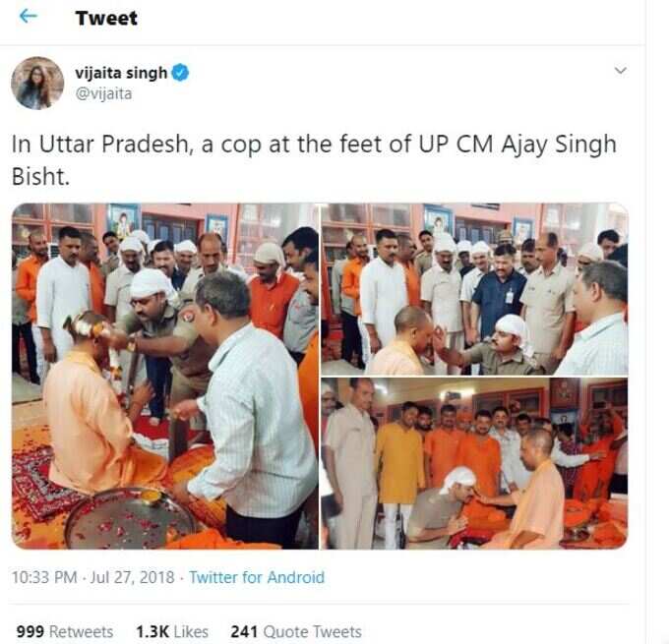The image size is (669, 644).
Task: Open vijaita singh display name link
Action: coord(121,73)
